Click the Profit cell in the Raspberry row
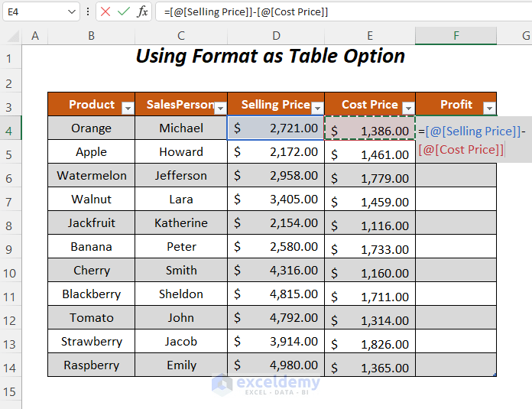Viewport: 532px width, 409px height. (x=456, y=365)
